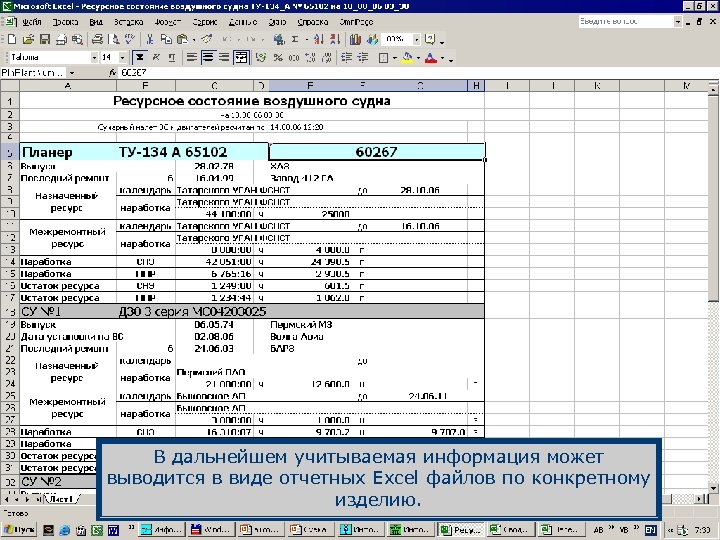Toggle align right
Screen dimensions: 720x540
coord(224,58)
